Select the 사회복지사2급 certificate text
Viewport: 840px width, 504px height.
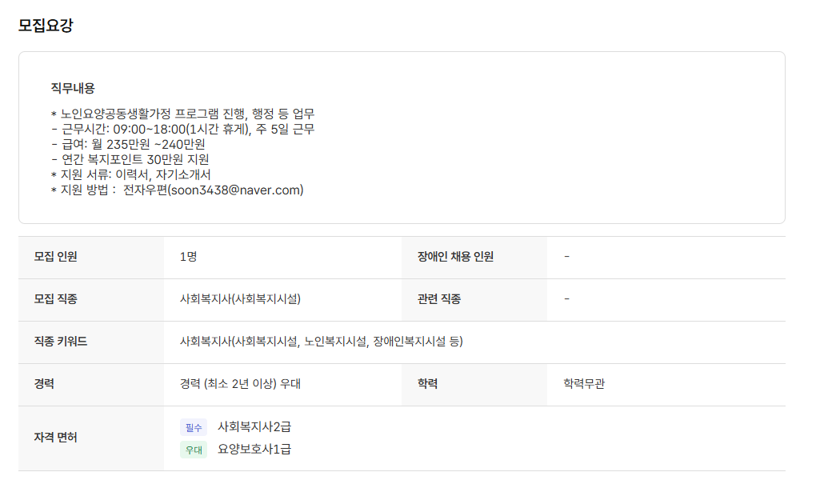tap(254, 427)
